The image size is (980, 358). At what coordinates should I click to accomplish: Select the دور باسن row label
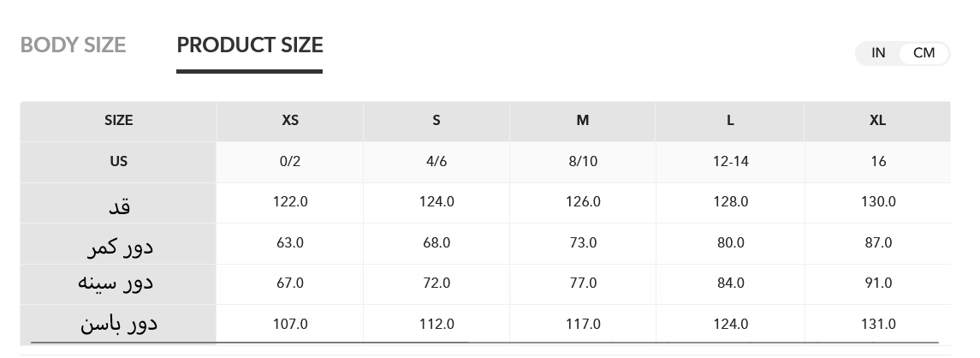[119, 324]
